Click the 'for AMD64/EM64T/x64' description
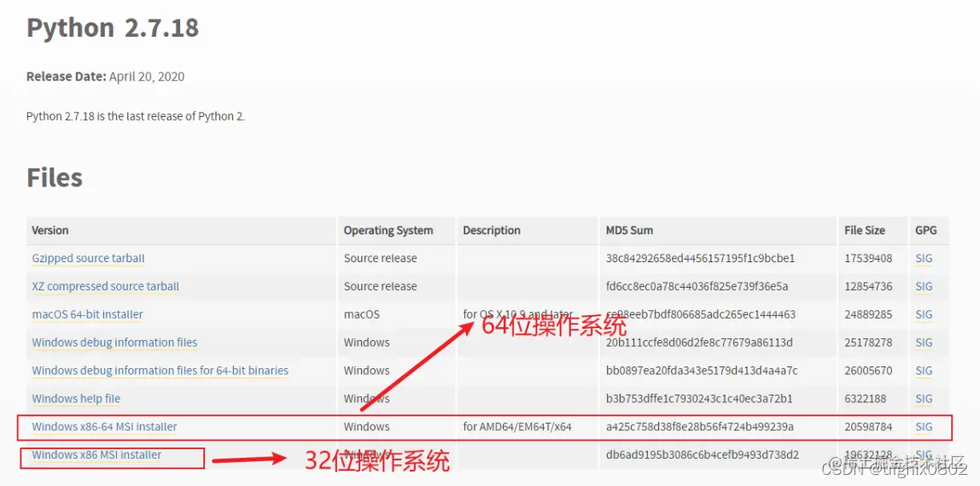 (x=517, y=427)
